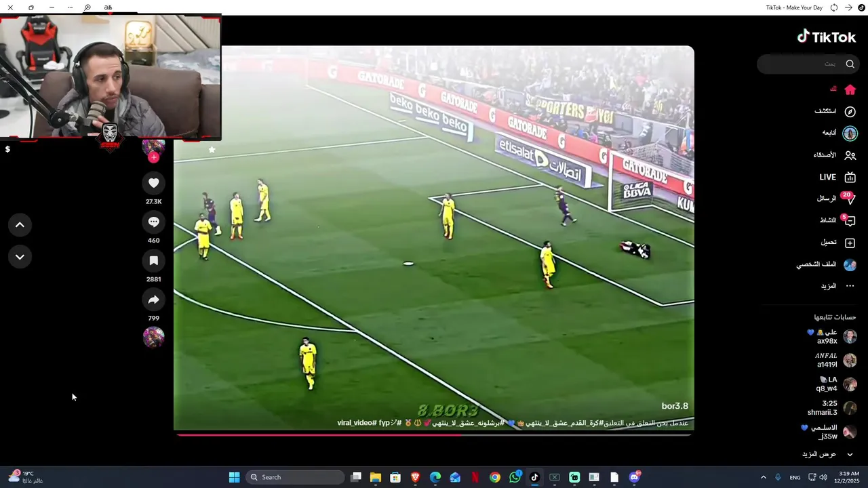Reload the page with the refresh icon

[x=834, y=7]
